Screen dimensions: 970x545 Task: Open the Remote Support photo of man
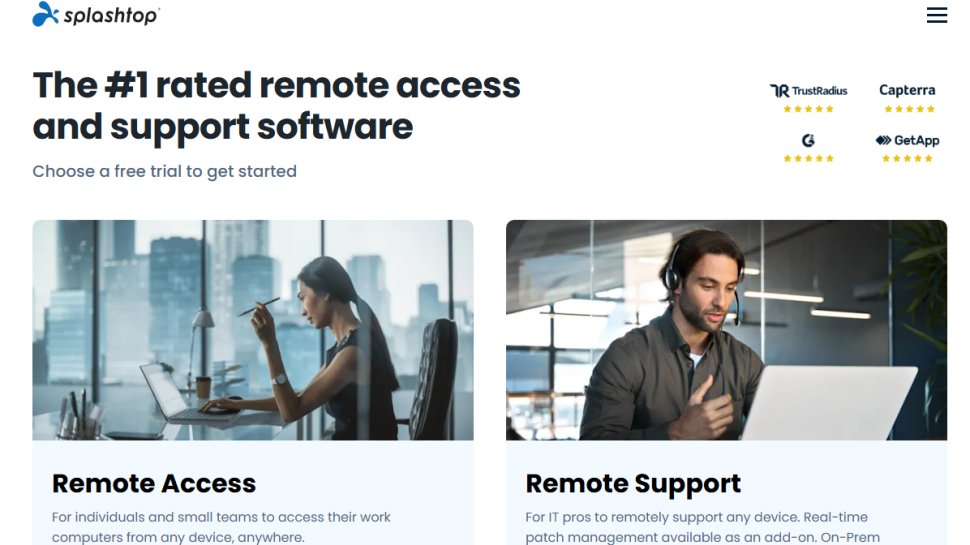coord(726,330)
